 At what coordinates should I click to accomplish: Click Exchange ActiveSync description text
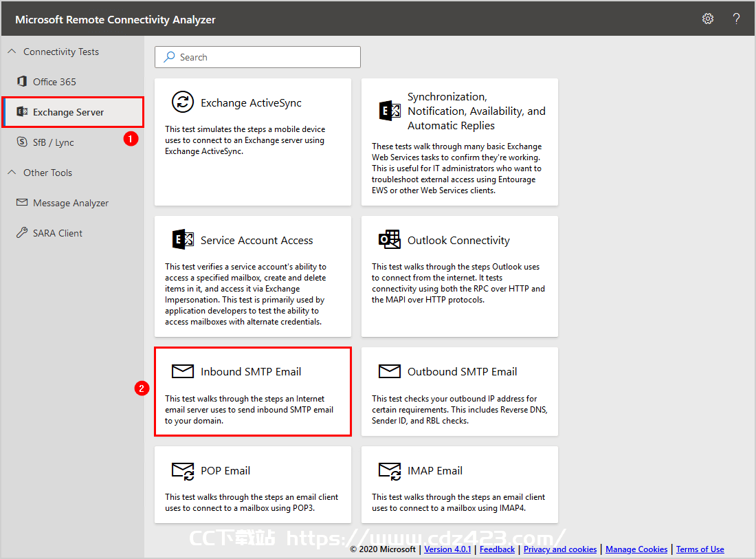[245, 140]
